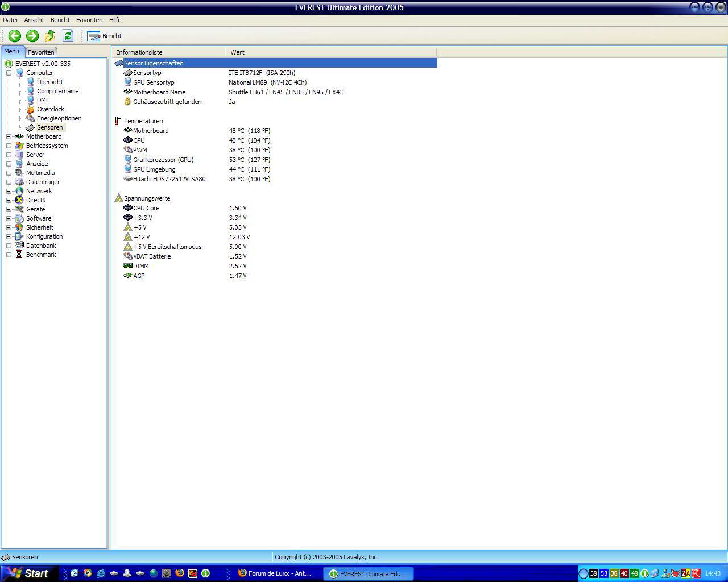The image size is (728, 582).
Task: Click the Datenbank icon in tree
Action: (x=19, y=246)
